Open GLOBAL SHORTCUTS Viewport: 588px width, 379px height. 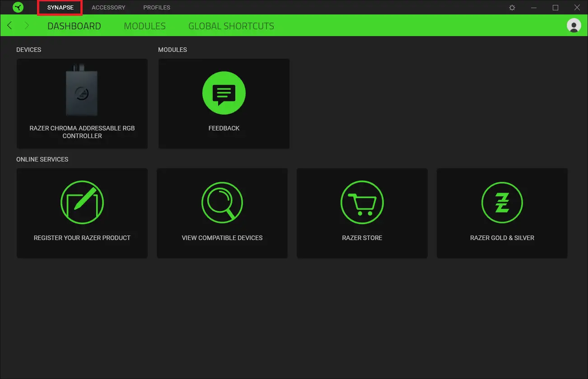(231, 26)
